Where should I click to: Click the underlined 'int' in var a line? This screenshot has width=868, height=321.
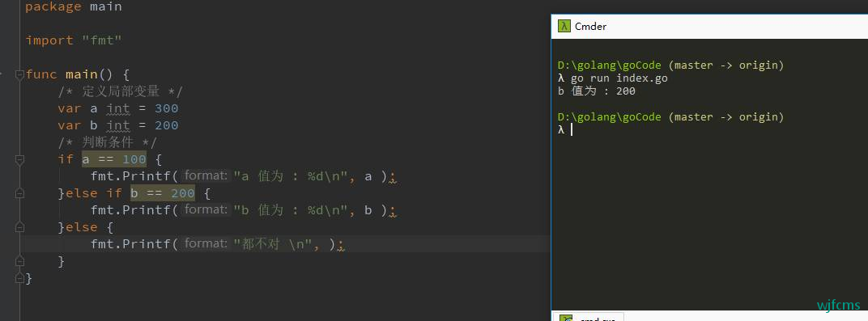[118, 108]
